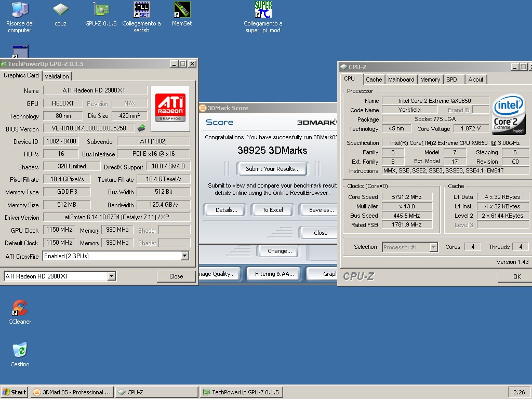This screenshot has height=399, width=532.
Task: Click the Driver Version field in GPU-Z
Action: coord(116,217)
